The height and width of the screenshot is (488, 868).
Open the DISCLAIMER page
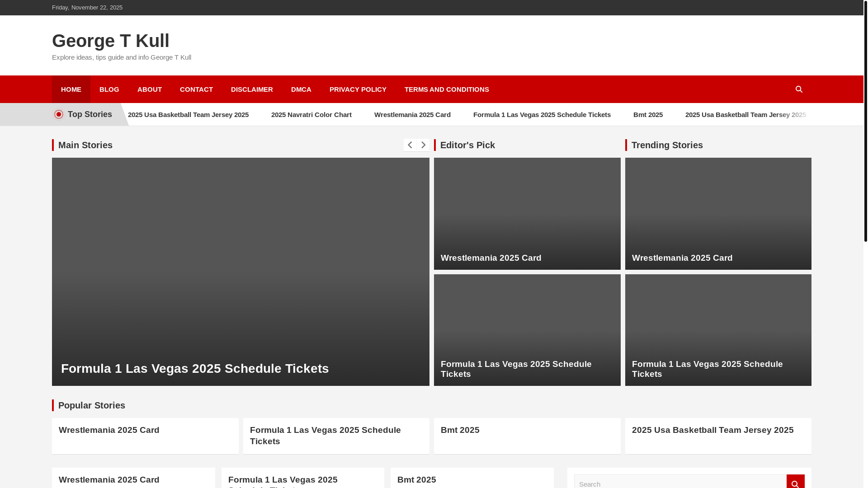(x=252, y=89)
